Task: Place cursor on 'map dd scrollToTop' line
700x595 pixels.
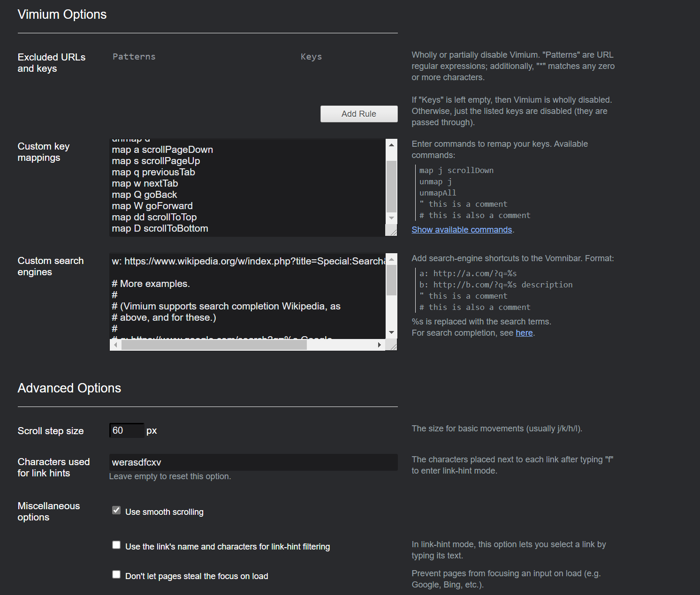Action: tap(154, 217)
